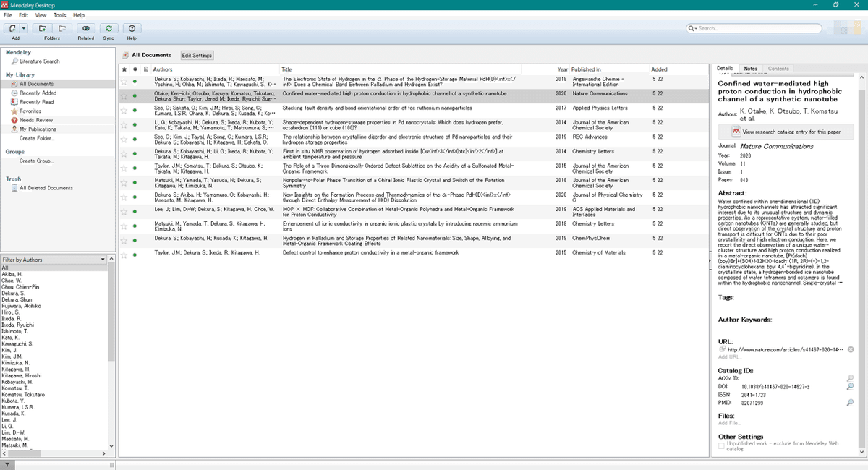Screen dimensions: 868x470
Task: Toggle read status dot for MOP × MOF paper
Action: click(135, 210)
